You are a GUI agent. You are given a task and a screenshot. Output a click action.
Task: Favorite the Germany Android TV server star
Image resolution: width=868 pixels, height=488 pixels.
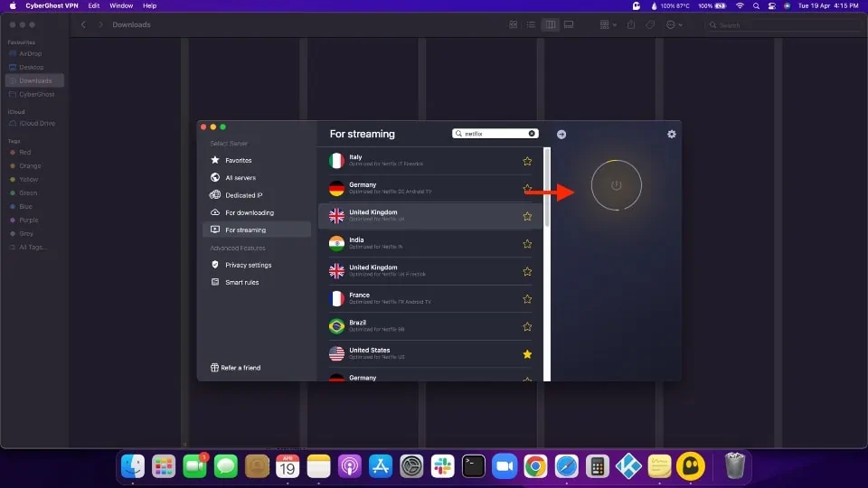pyautogui.click(x=527, y=188)
